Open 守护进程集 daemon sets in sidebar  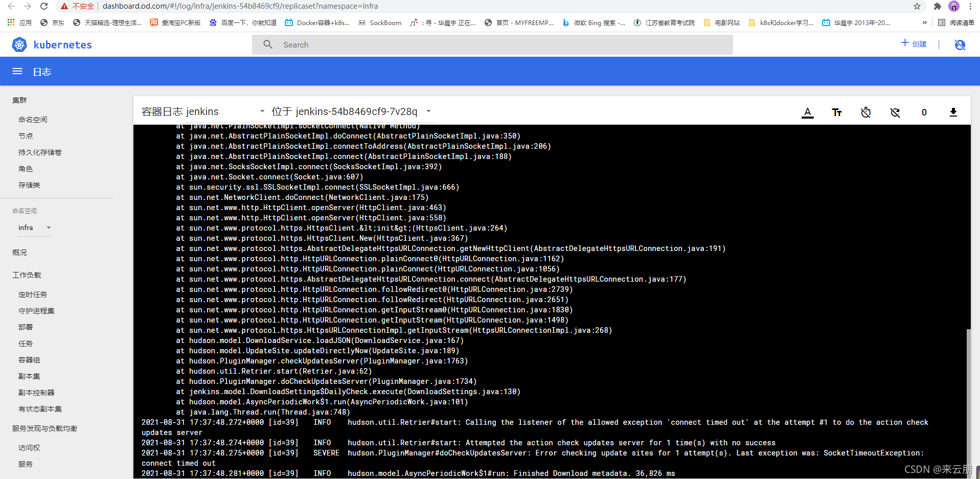[36, 311]
